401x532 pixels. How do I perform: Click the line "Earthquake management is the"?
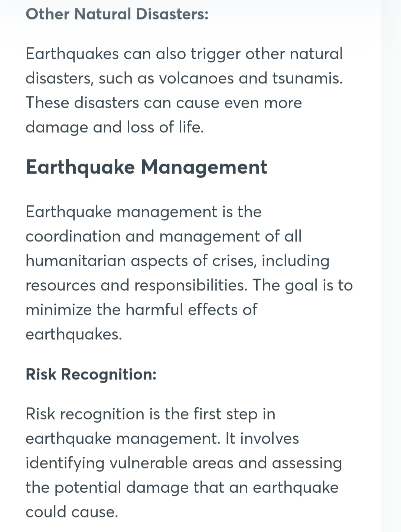[x=144, y=212]
